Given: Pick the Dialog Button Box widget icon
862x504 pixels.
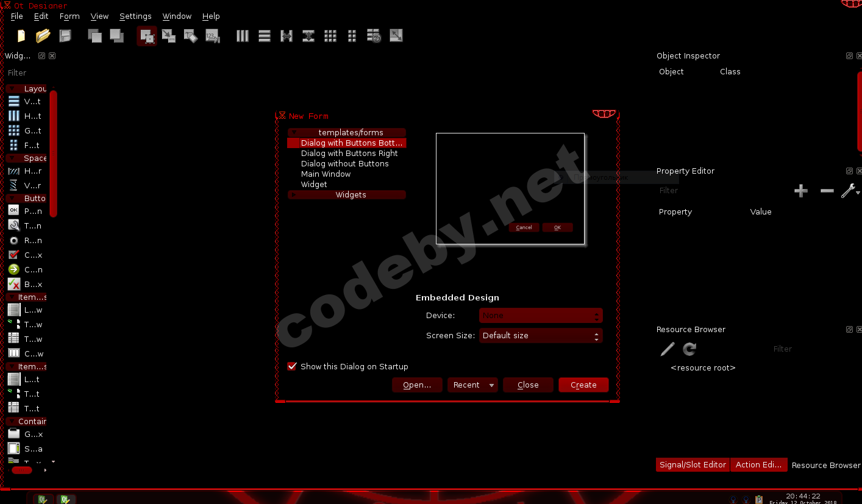Looking at the screenshot, I should (x=14, y=284).
